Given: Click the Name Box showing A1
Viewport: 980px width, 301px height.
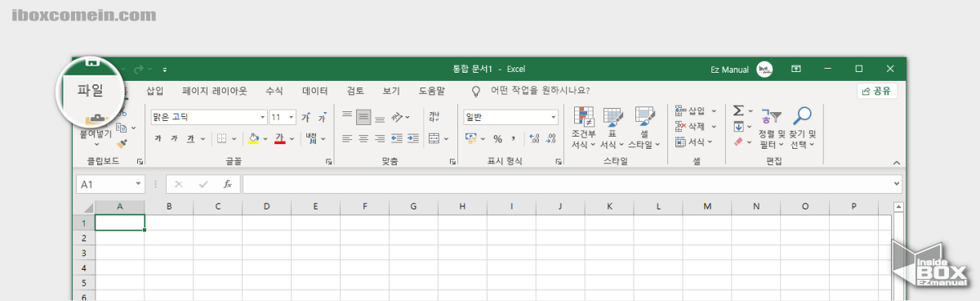Looking at the screenshot, I should tap(110, 185).
